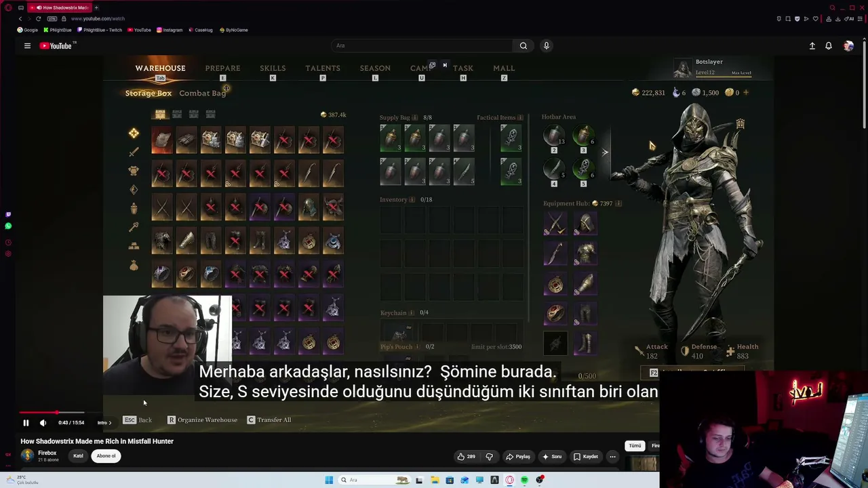Viewport: 868px width, 488px height.
Task: Open the ByNoGame bookmark
Action: pyautogui.click(x=233, y=30)
